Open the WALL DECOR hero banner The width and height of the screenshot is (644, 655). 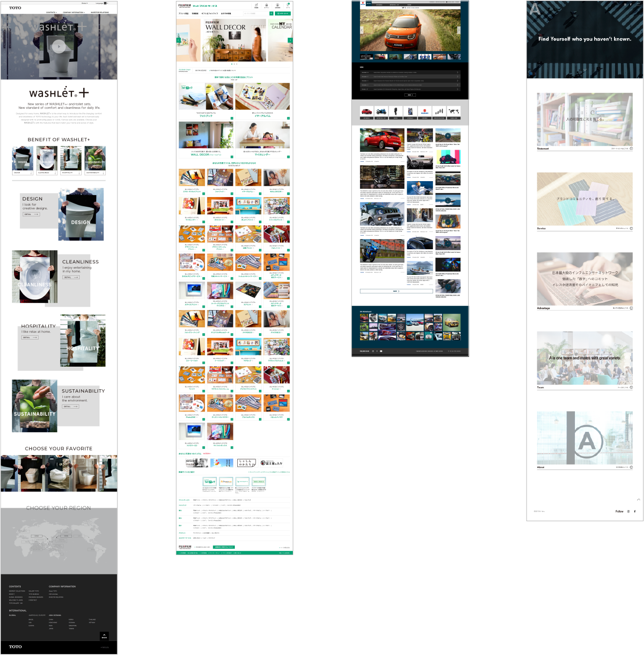(x=233, y=40)
